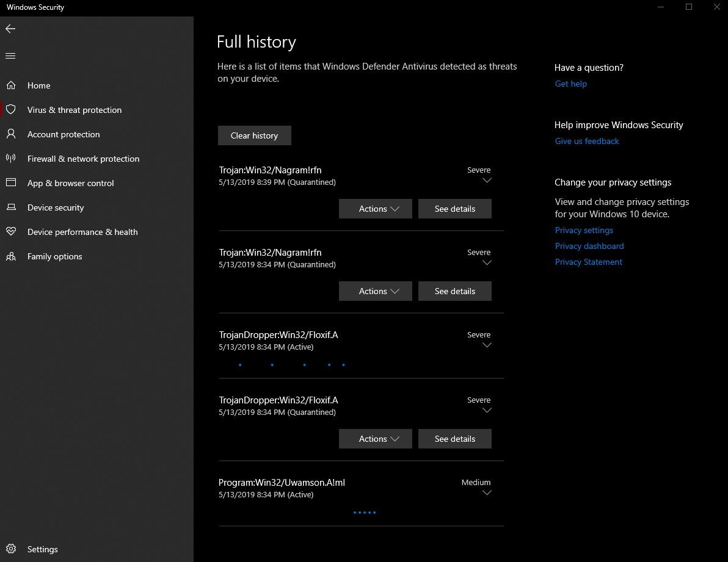Open Actions dropdown for quarantined Floxif.A threat
Screen dimensions: 728x562
pos(375,439)
